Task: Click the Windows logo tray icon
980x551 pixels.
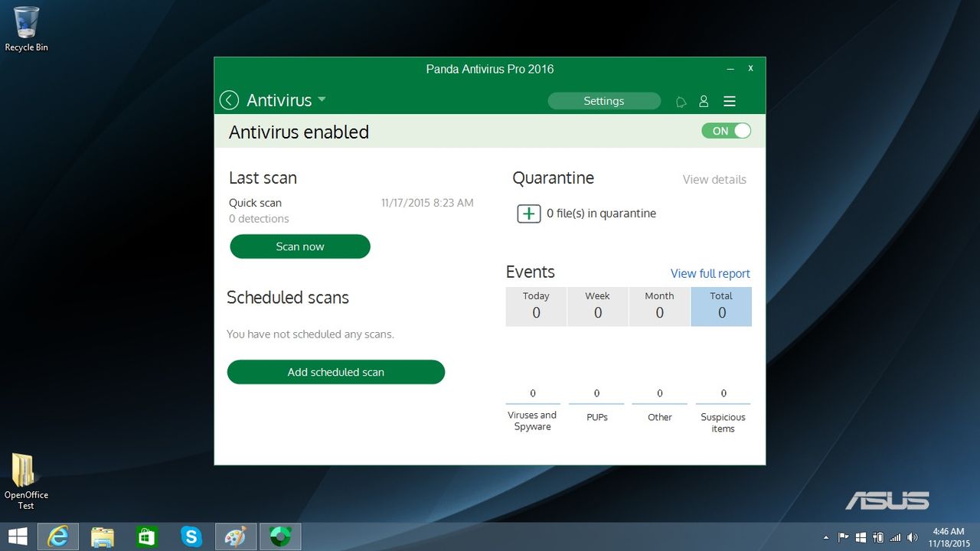Action: [x=861, y=537]
